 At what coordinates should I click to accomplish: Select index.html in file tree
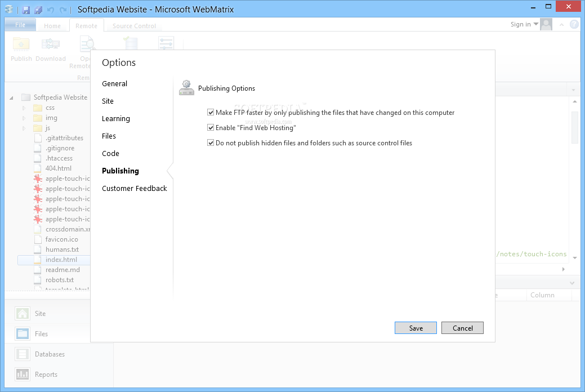click(x=61, y=260)
